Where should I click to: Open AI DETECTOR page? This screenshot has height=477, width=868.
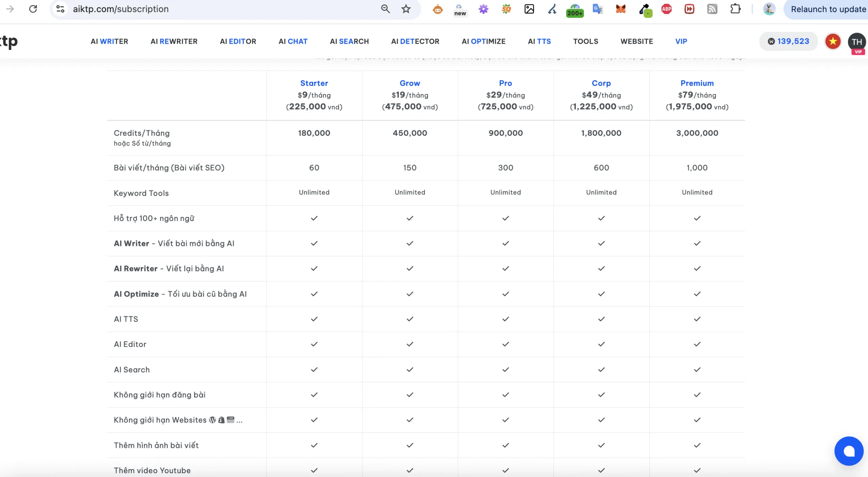click(415, 41)
